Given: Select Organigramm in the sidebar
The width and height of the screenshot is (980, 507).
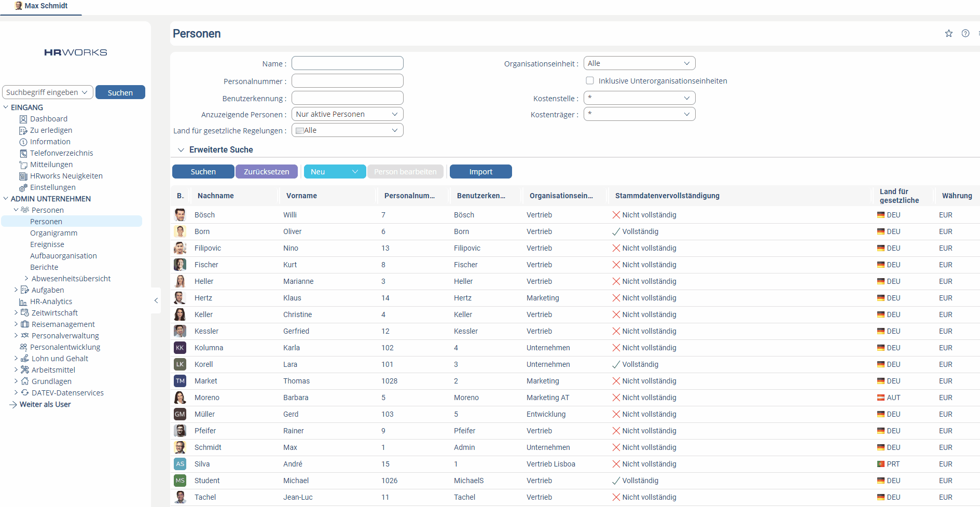Looking at the screenshot, I should click(53, 233).
